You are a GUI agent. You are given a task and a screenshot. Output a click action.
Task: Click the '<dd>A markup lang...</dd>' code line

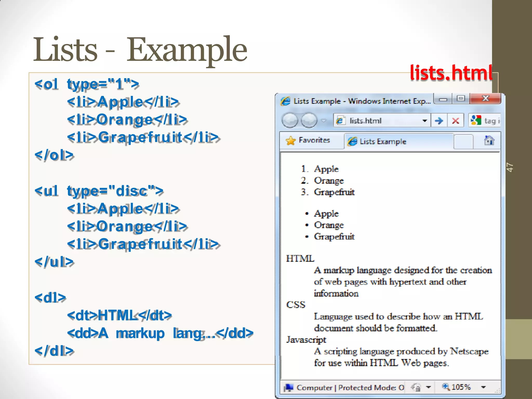click(160, 333)
